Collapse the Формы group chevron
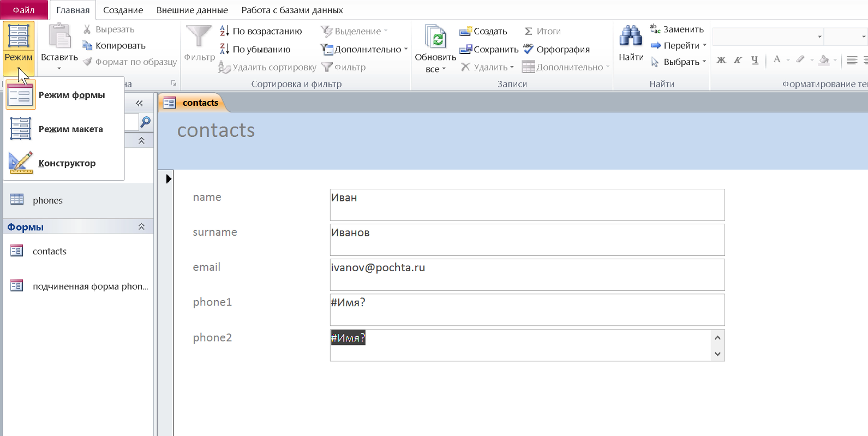 [141, 226]
